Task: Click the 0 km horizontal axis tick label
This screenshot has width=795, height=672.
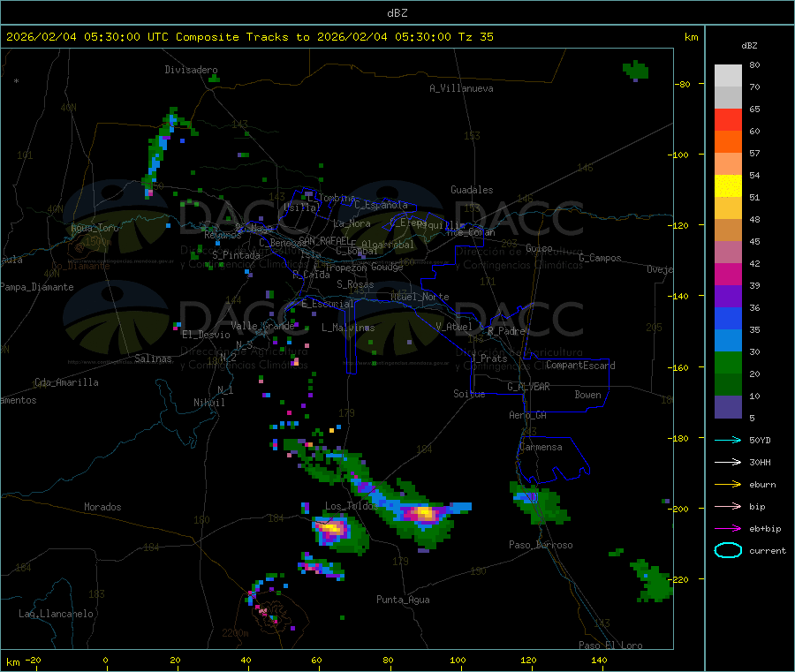Action: point(105,660)
